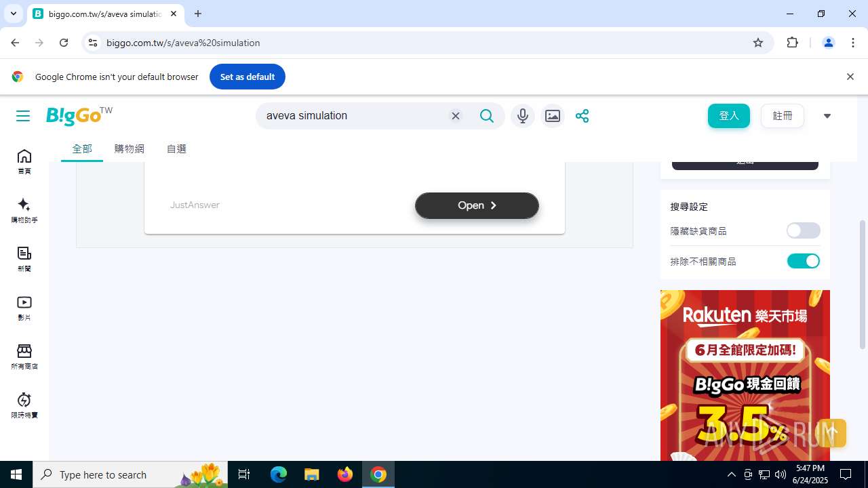The image size is (868, 488).
Task: Click the Chrome address bar URL
Action: (x=183, y=43)
